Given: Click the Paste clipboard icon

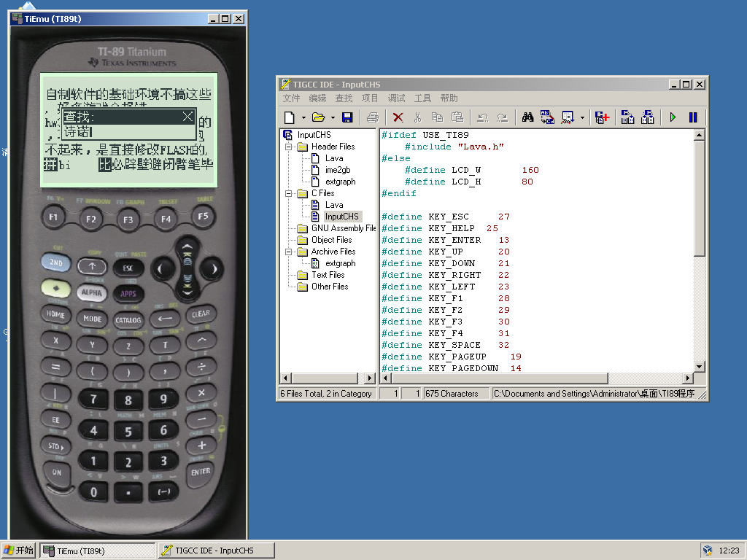Looking at the screenshot, I should 457,117.
